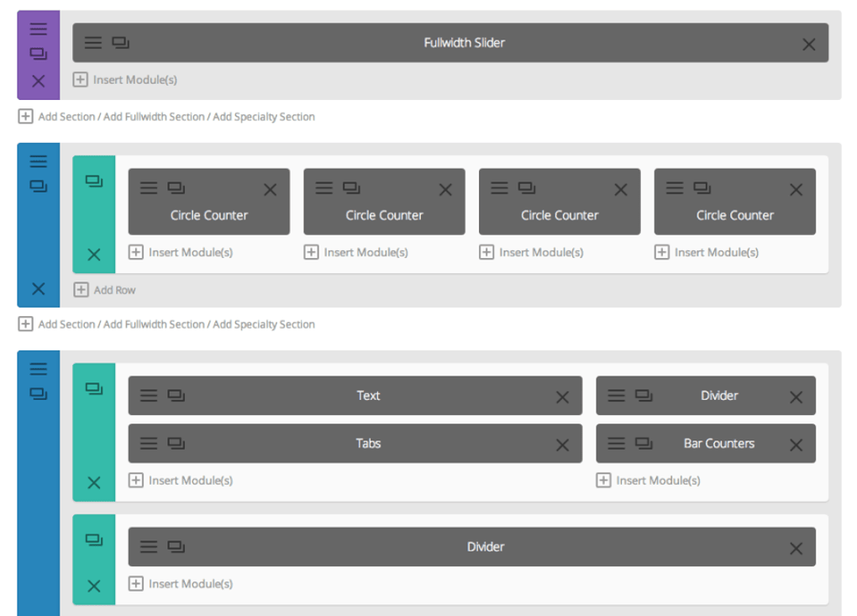857x616 pixels.
Task: Clone the row containing Circle Counters
Action: click(x=94, y=181)
